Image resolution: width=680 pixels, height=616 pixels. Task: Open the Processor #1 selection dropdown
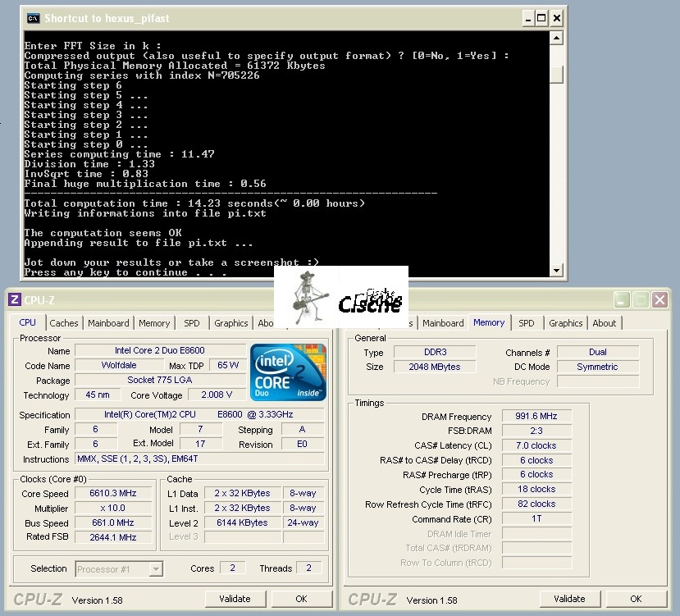(x=156, y=568)
